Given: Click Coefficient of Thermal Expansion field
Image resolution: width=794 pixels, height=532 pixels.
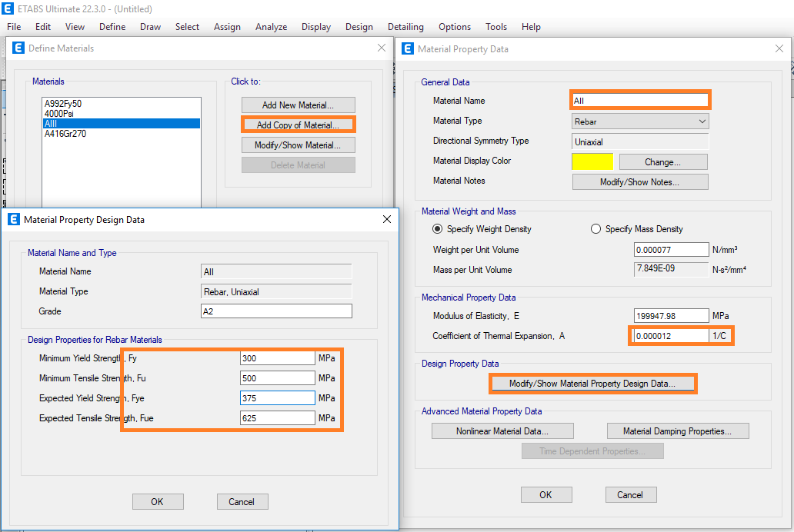Looking at the screenshot, I should [672, 336].
